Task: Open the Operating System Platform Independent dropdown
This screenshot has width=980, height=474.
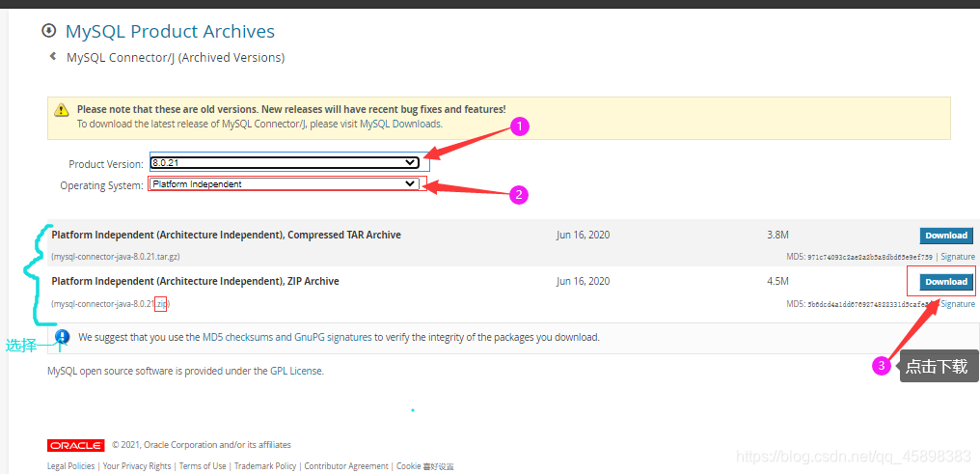Action: [285, 183]
